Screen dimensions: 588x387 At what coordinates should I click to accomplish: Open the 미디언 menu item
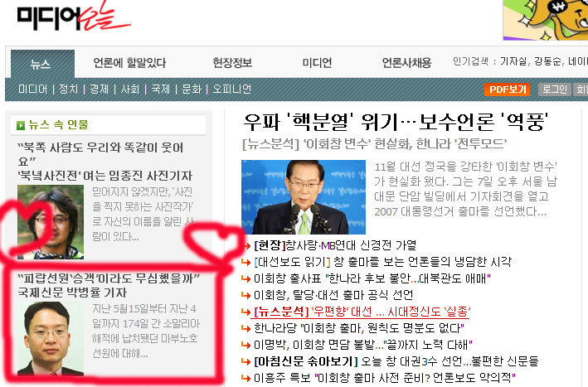tap(317, 62)
